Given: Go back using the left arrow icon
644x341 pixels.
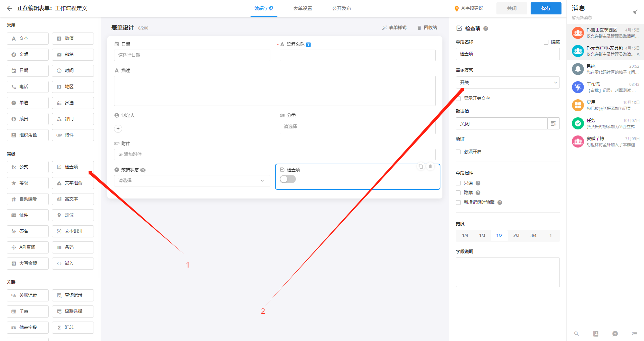Looking at the screenshot, I should point(9,8).
